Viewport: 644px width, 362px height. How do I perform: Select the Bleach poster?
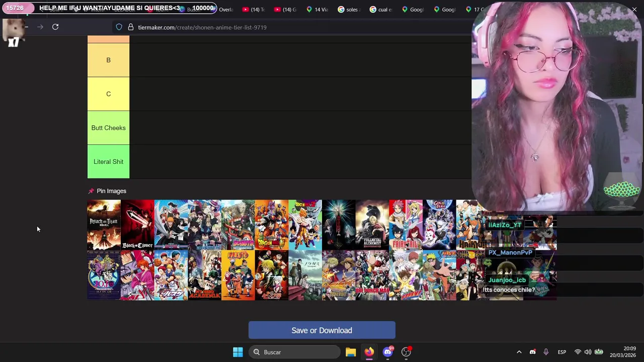click(x=171, y=225)
